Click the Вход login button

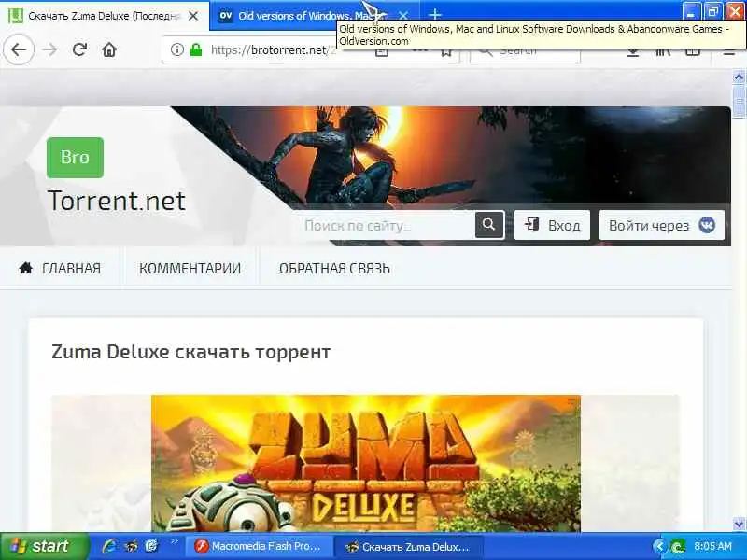(x=552, y=225)
